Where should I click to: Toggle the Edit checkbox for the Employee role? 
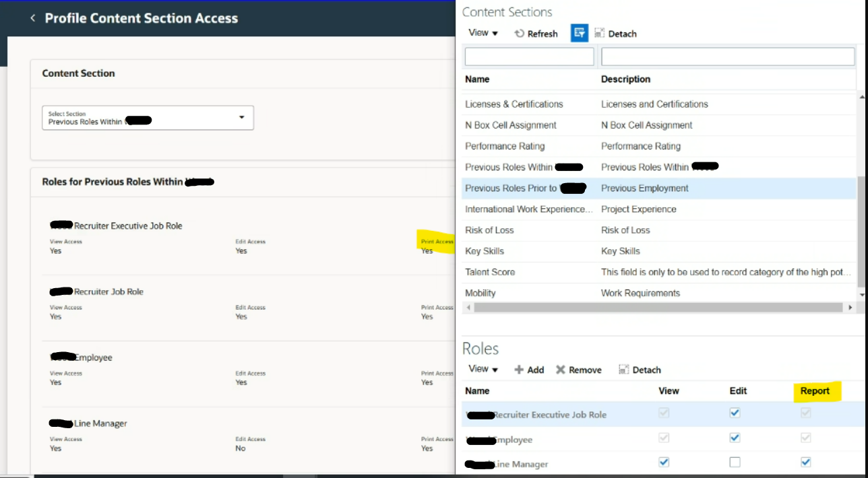[735, 438]
